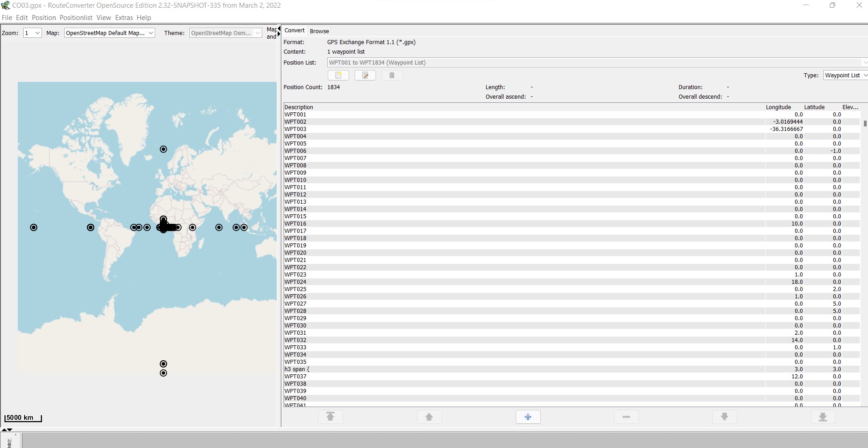The image size is (868, 448).
Task: Switch to the Browse tab
Action: [319, 31]
